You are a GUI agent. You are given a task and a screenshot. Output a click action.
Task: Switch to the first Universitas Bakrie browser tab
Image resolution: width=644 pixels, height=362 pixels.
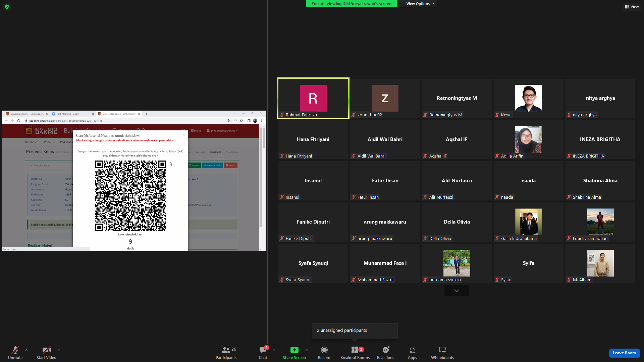26,114
